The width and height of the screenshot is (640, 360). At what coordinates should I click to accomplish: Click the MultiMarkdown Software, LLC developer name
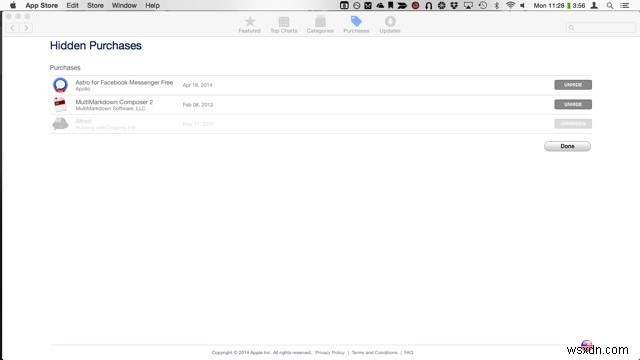coord(110,109)
